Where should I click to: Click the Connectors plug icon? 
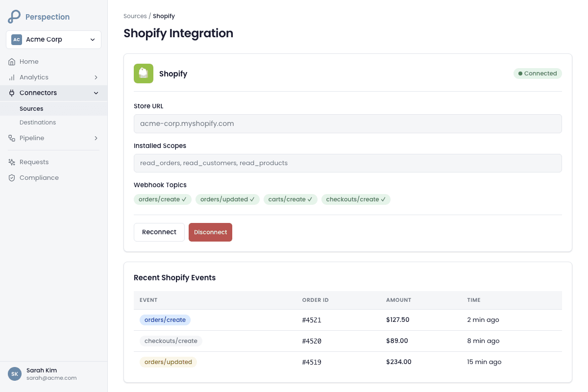click(x=12, y=93)
